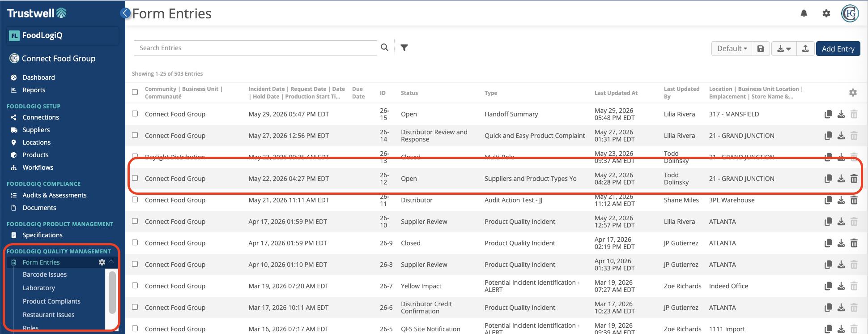Screen dimensions: 868x334
Task: Download the Handoff Summary entry
Action: (841, 114)
